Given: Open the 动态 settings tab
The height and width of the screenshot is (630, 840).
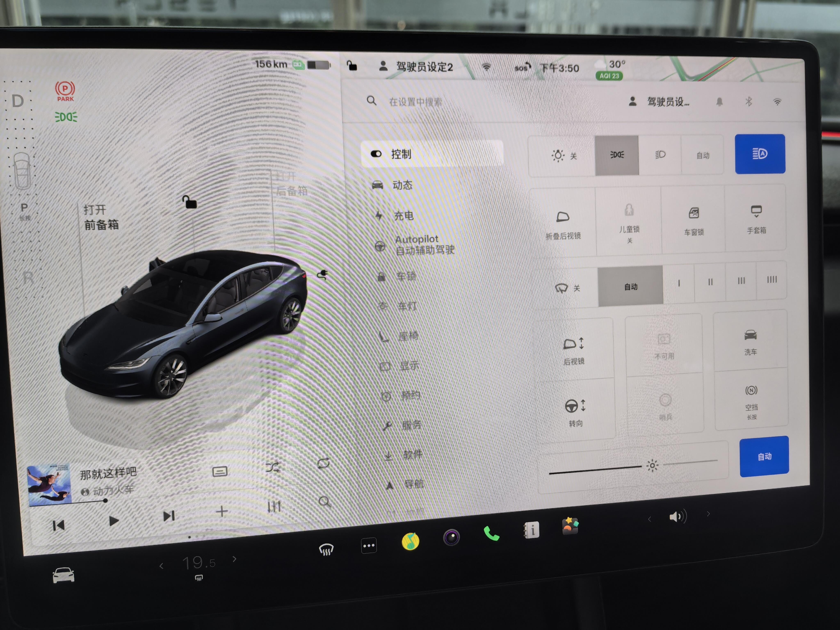Looking at the screenshot, I should (393, 185).
